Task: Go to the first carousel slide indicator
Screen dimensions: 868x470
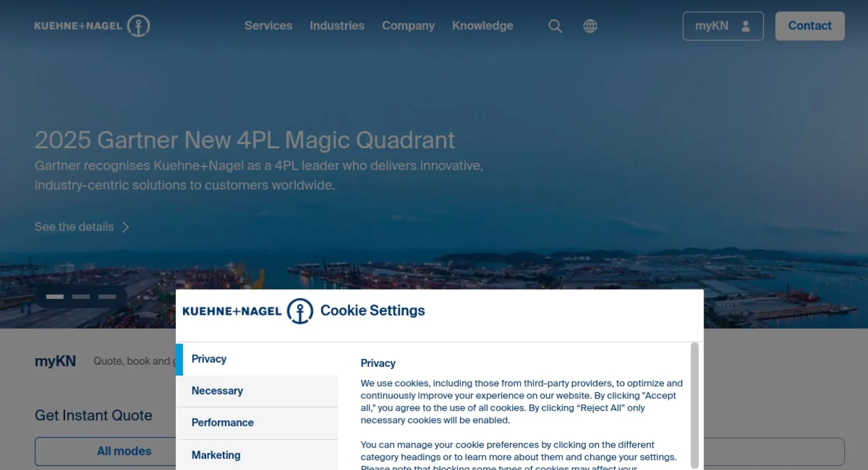Action: tap(55, 297)
